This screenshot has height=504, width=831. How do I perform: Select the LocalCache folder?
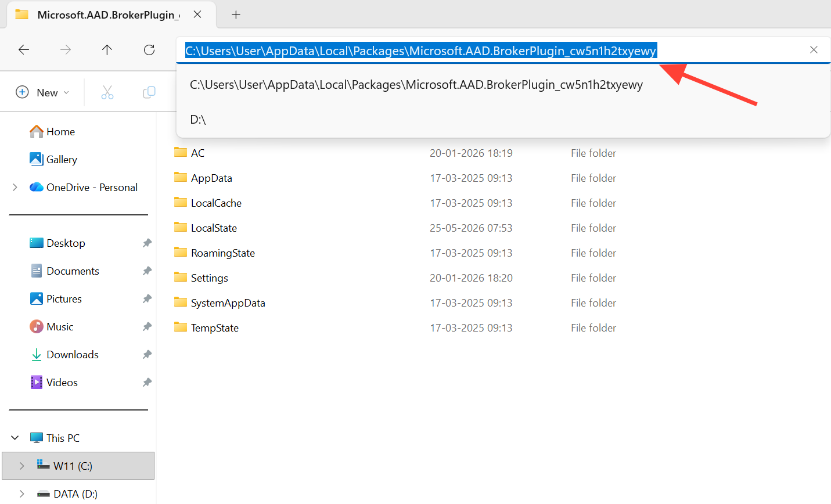coord(216,203)
